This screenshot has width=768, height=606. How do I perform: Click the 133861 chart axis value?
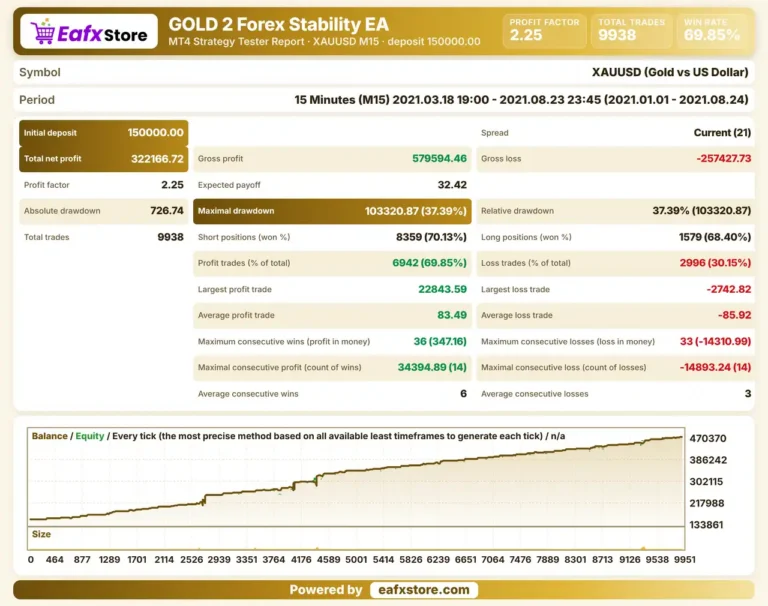coord(706,525)
